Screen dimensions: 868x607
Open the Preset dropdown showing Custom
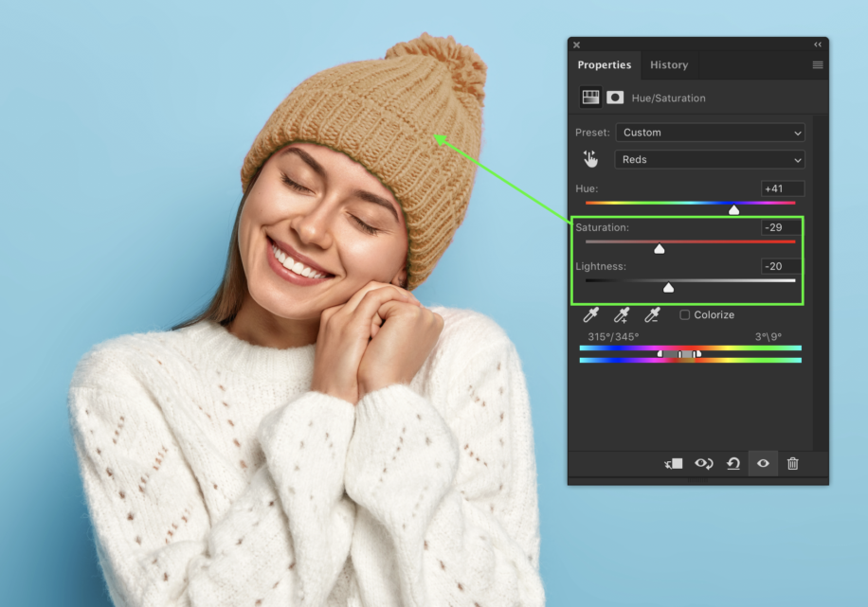[x=710, y=133]
